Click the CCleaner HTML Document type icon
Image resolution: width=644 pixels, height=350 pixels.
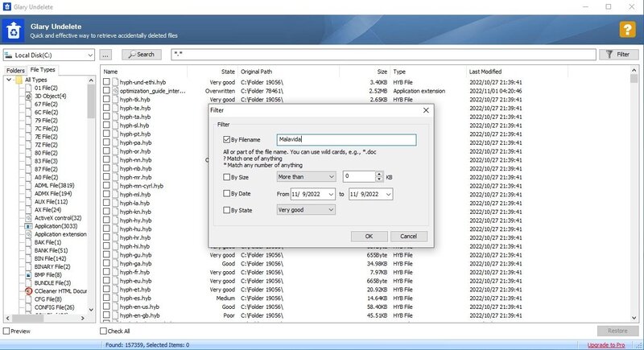28,290
